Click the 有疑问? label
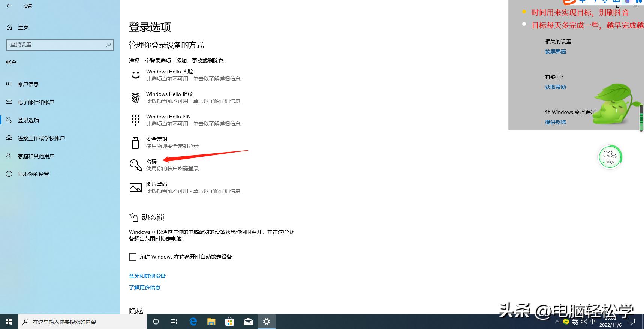Viewport: 644px width, 329px height. [x=554, y=77]
